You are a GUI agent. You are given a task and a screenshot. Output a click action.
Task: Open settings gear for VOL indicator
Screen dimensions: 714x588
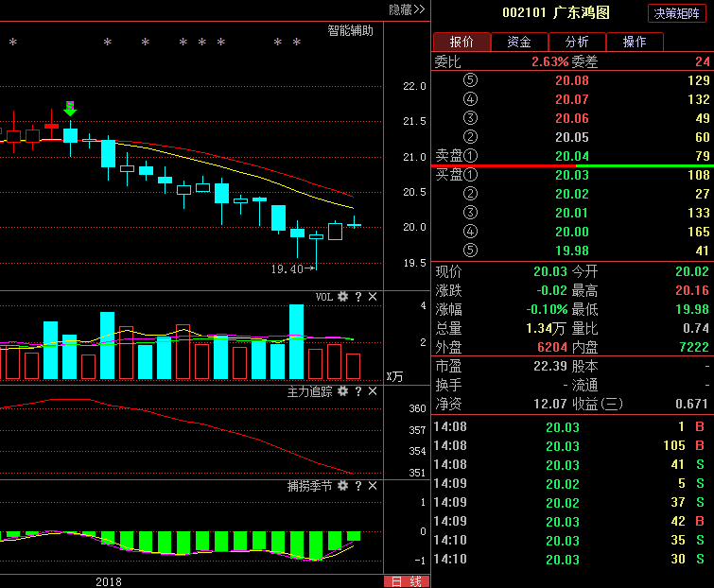pos(343,297)
